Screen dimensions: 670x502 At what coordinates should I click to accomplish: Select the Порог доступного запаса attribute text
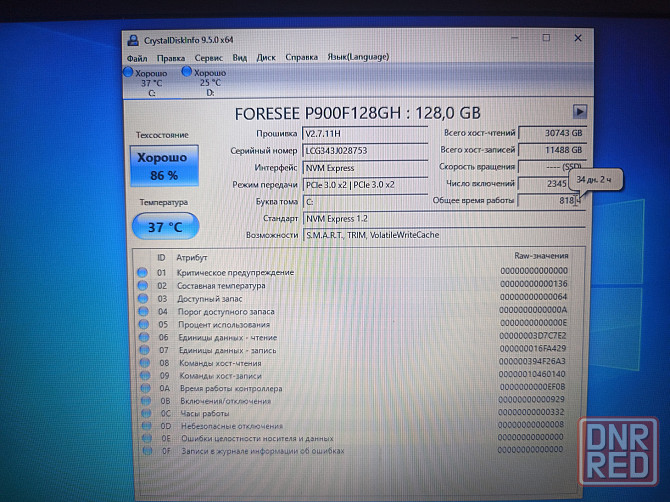[226, 311]
